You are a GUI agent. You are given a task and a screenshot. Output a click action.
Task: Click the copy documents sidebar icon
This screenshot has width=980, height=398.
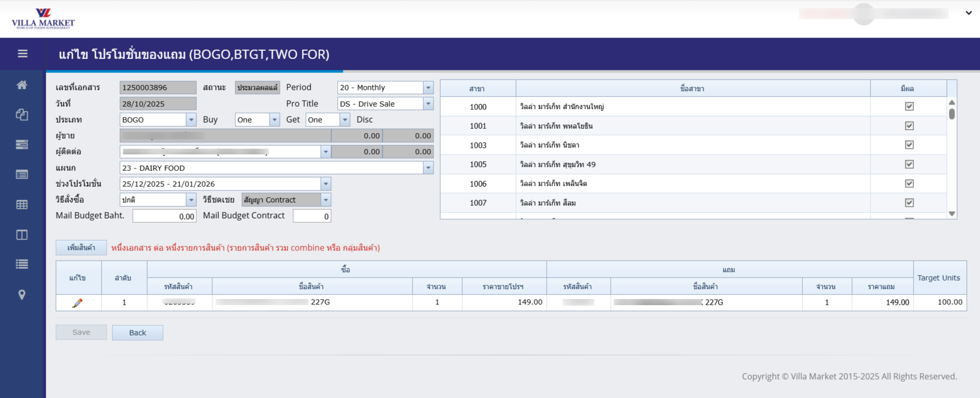(x=22, y=115)
